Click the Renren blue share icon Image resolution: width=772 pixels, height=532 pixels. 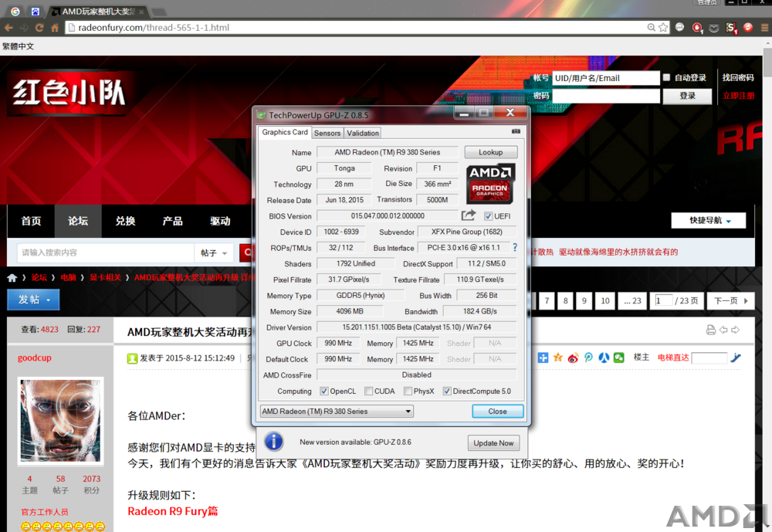coord(604,357)
